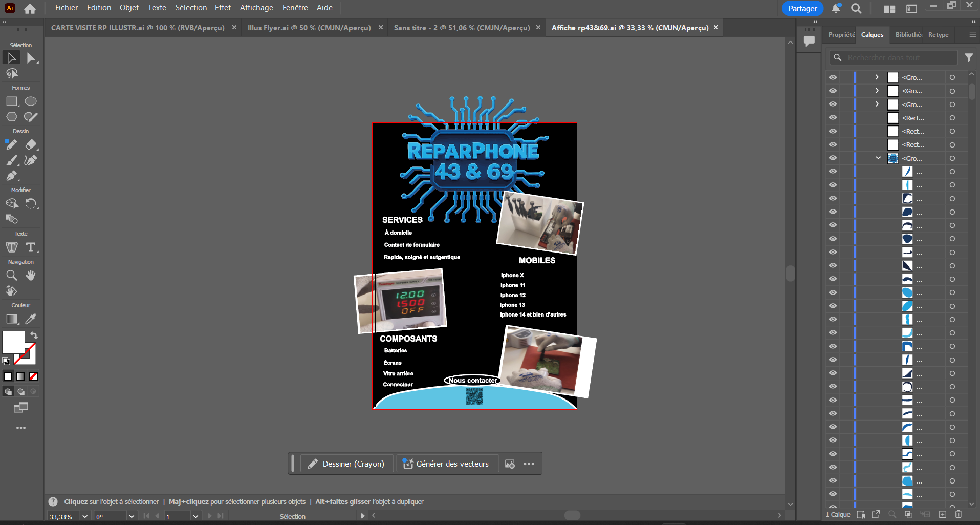
Task: Click target circle of first <Rect...> layer
Action: (952, 118)
